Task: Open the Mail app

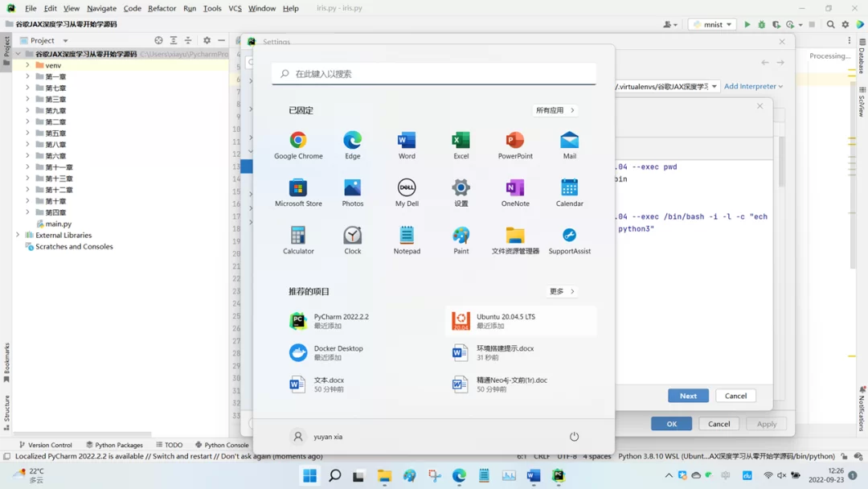Action: point(569,146)
